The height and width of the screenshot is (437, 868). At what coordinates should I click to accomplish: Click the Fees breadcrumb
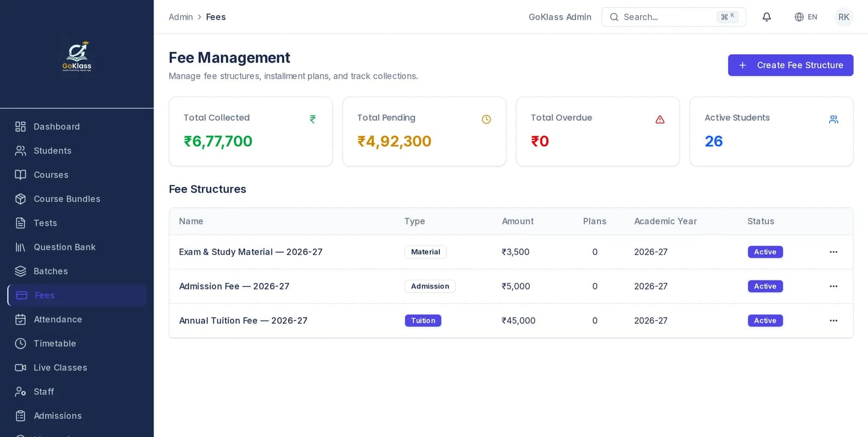tap(216, 17)
